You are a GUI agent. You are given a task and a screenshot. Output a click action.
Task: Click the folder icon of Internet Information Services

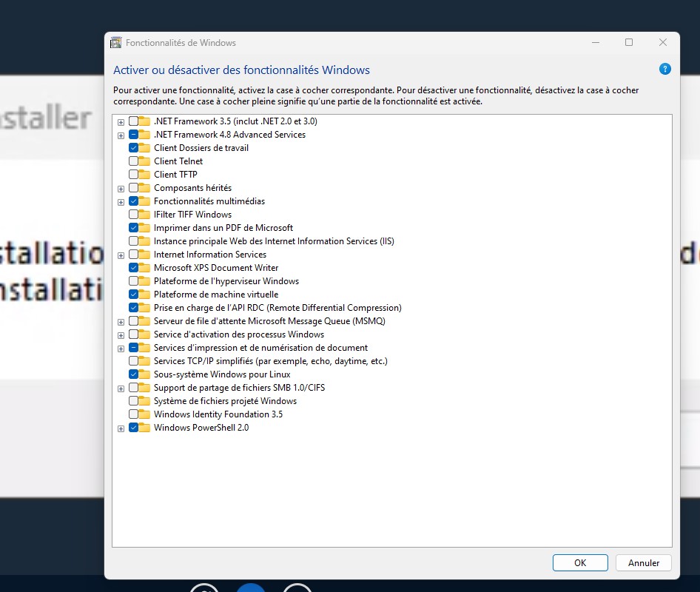point(144,255)
